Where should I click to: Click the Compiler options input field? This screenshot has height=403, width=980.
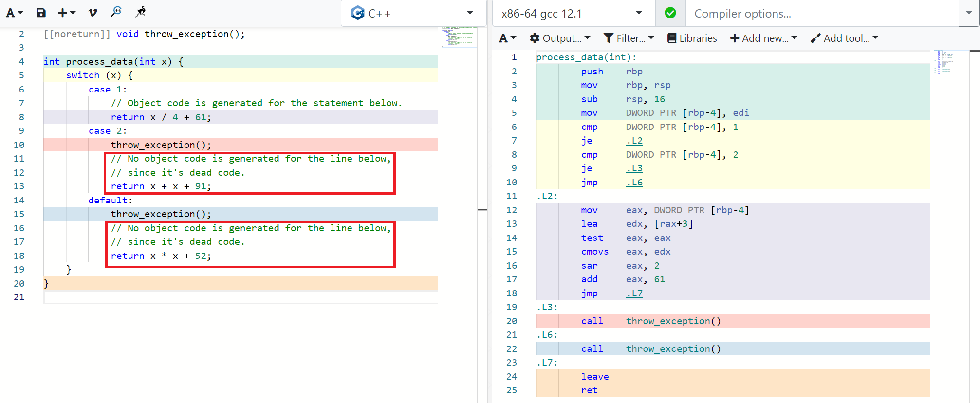click(x=822, y=13)
